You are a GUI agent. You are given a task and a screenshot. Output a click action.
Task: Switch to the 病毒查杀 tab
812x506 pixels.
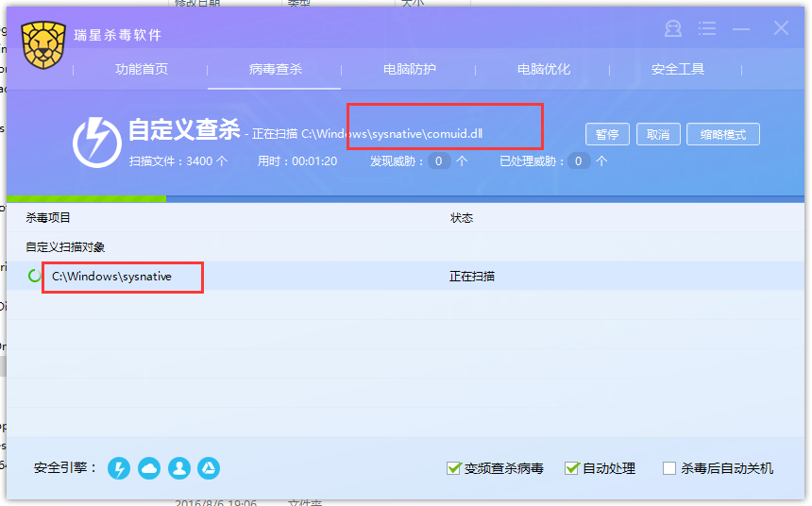tap(275, 70)
